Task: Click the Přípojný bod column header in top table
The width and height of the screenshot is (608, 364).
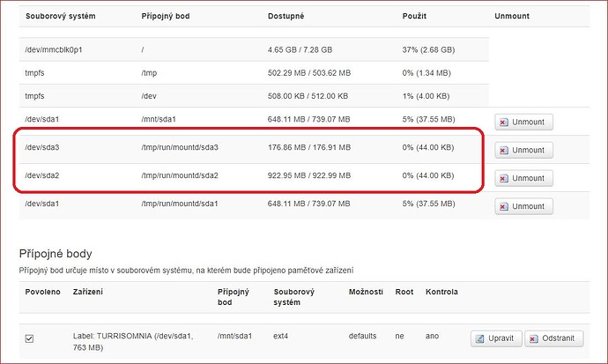Action: point(166,16)
